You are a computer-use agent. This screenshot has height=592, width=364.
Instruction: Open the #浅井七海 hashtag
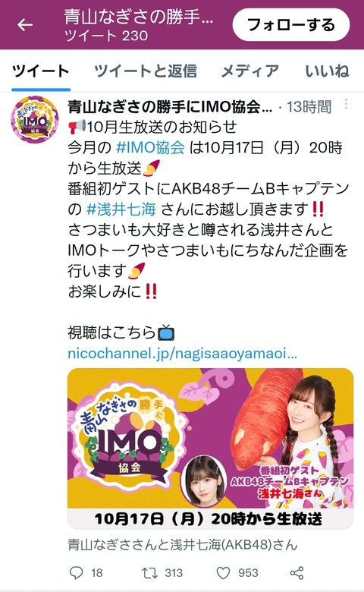click(x=121, y=209)
